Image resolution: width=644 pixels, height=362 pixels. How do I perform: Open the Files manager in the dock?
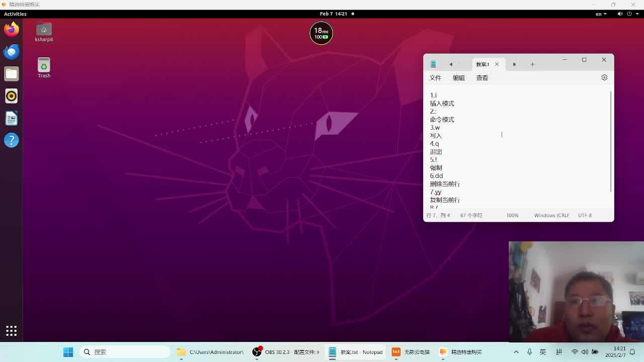coord(11,73)
